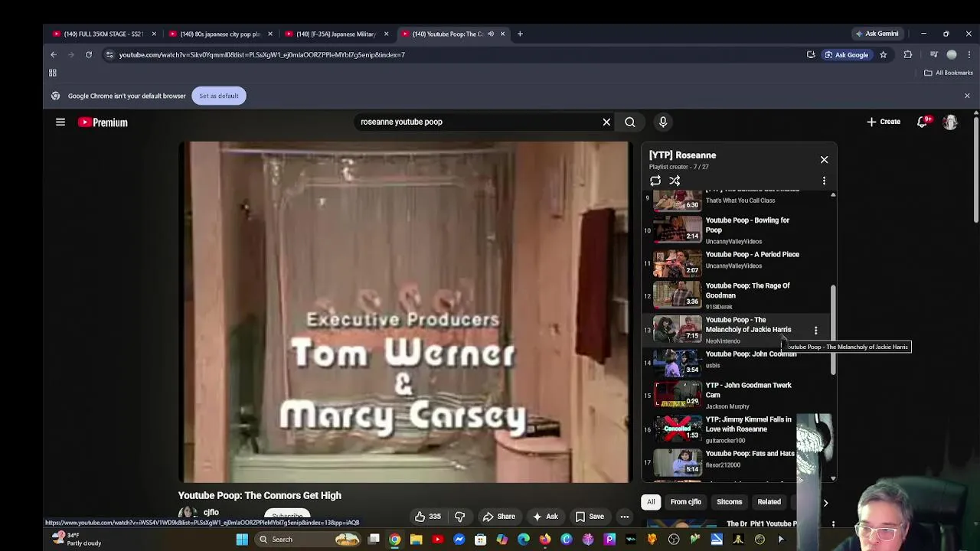Viewport: 980px width, 551px height.
Task: Open thumbnail of Melancholy of Jackie Harris
Action: [677, 330]
